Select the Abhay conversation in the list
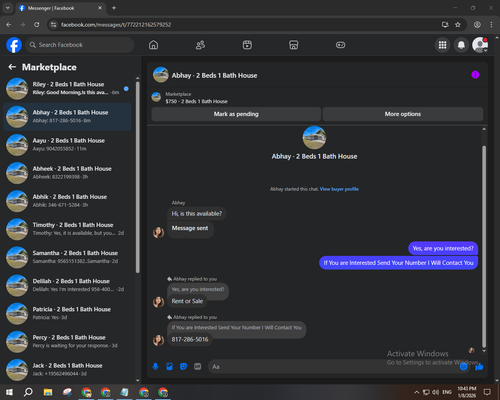 pos(68,117)
